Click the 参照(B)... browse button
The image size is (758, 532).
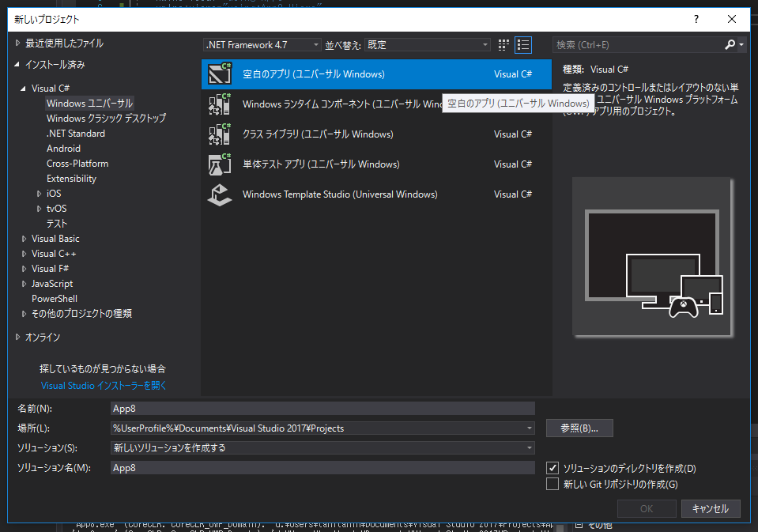point(579,428)
